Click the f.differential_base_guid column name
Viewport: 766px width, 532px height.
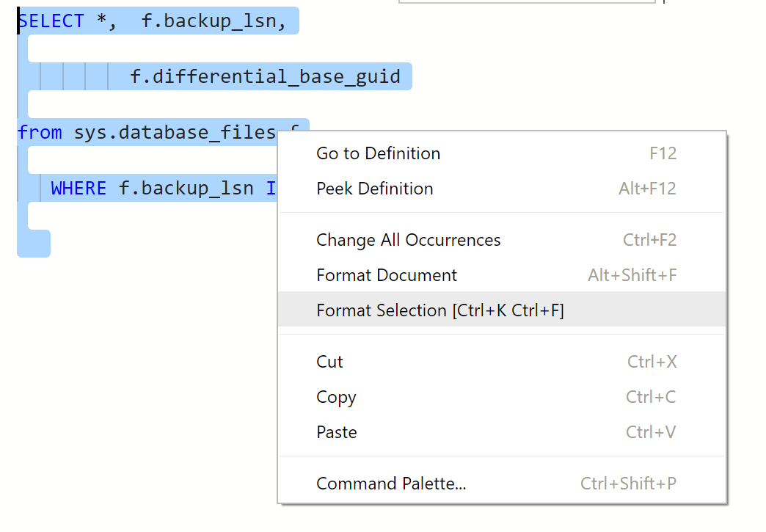264,76
